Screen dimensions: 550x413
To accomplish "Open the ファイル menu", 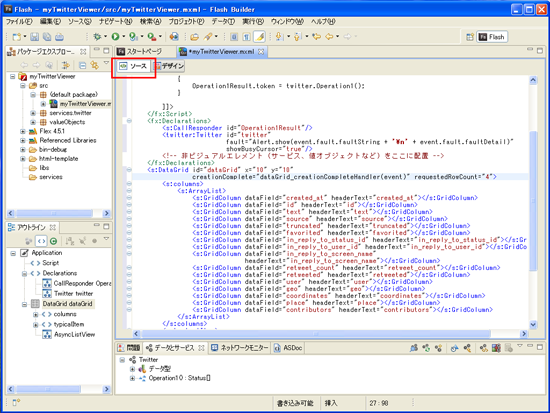I will coord(19,21).
